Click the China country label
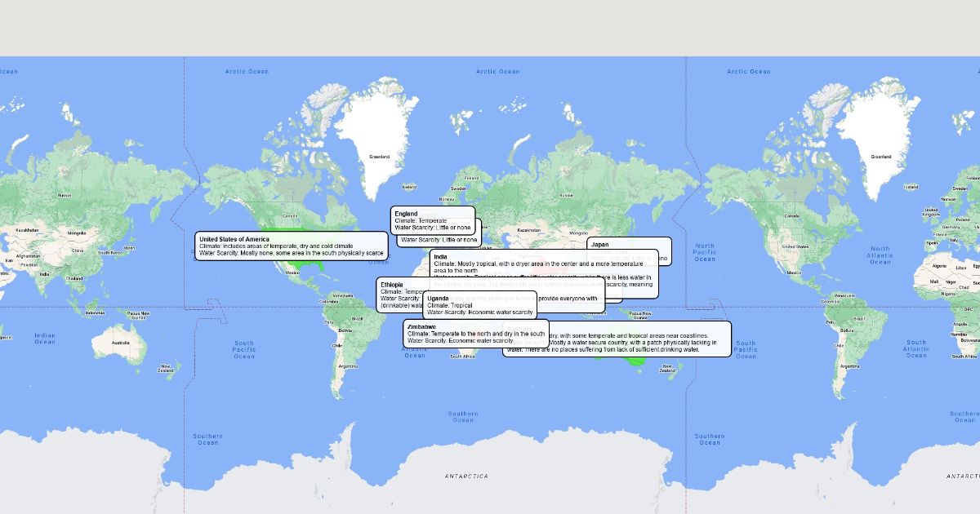 click(x=77, y=250)
